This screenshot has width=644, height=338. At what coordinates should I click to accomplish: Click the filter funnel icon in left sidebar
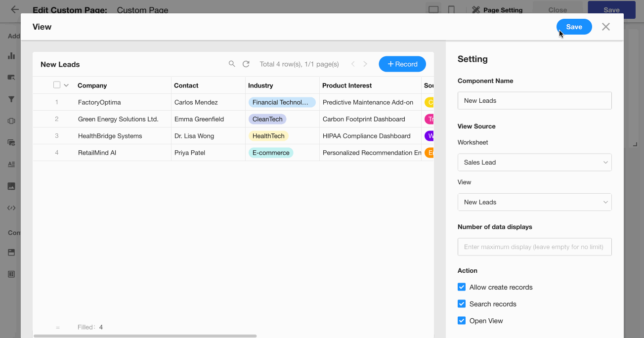click(11, 99)
